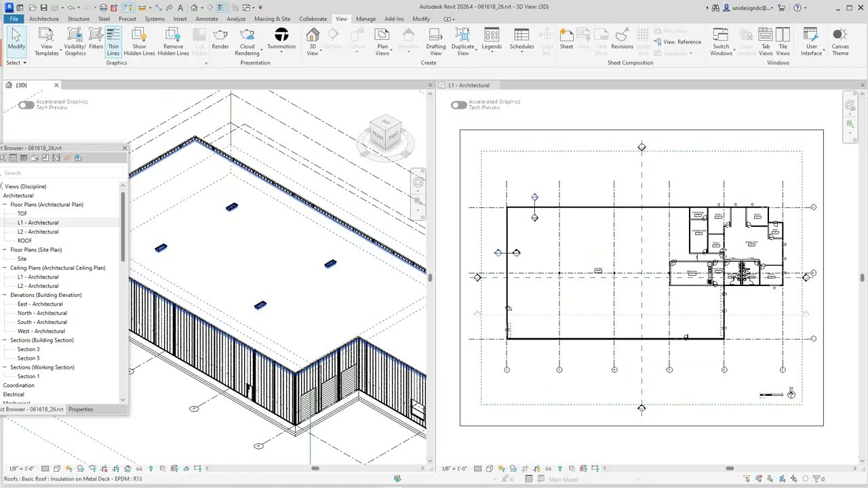The height and width of the screenshot is (488, 868).
Task: Switch to the Massing & Site tab
Action: (272, 19)
